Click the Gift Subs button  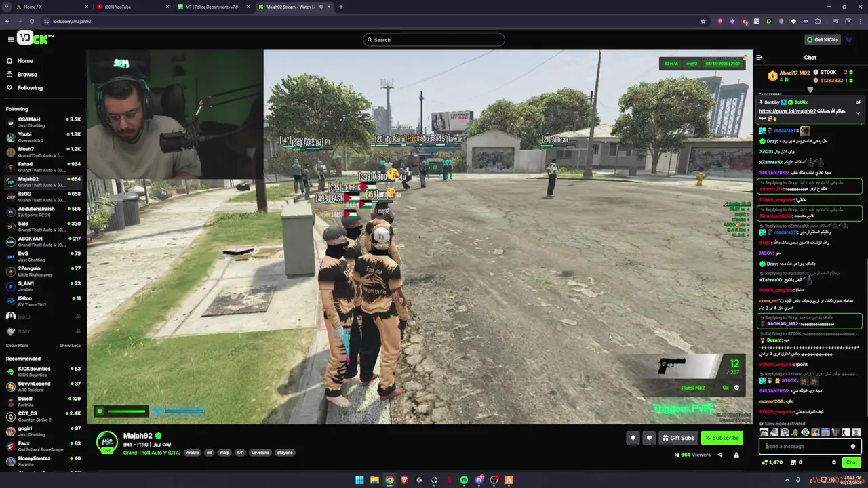pos(678,438)
